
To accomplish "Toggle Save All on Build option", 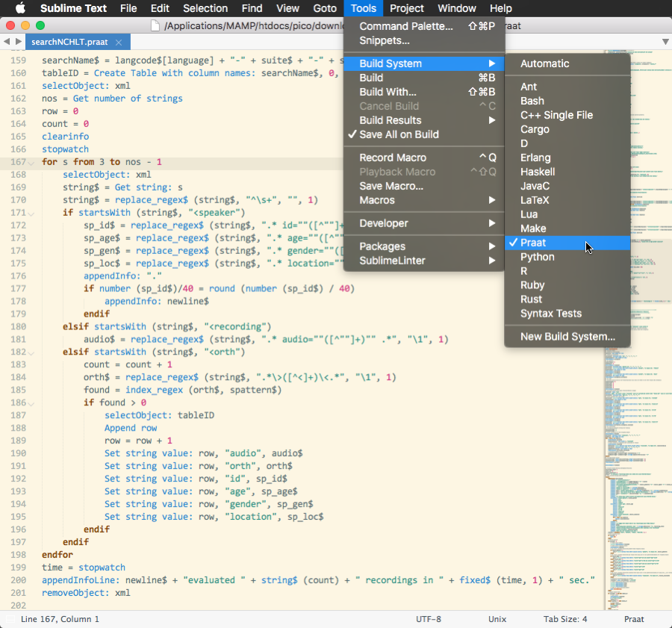I will click(424, 134).
